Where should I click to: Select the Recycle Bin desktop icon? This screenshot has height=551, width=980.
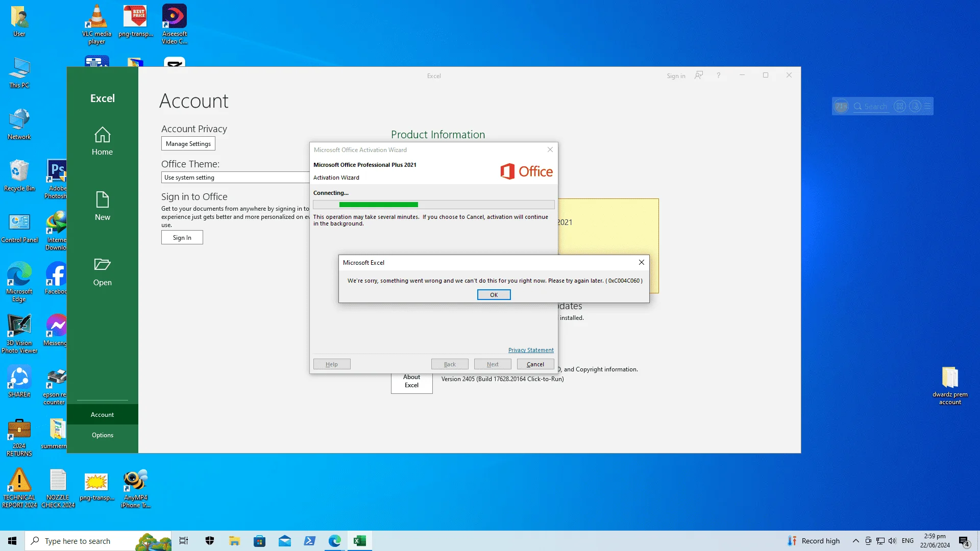(x=19, y=176)
